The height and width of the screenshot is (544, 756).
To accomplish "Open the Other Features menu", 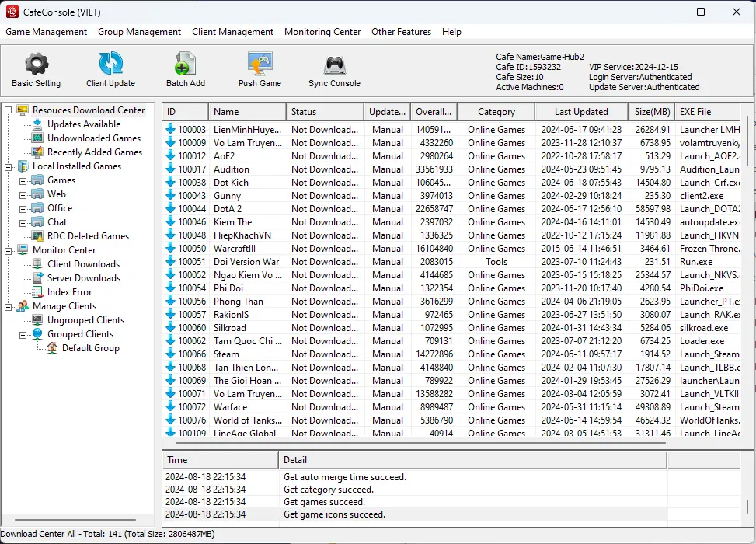I will [x=401, y=32].
